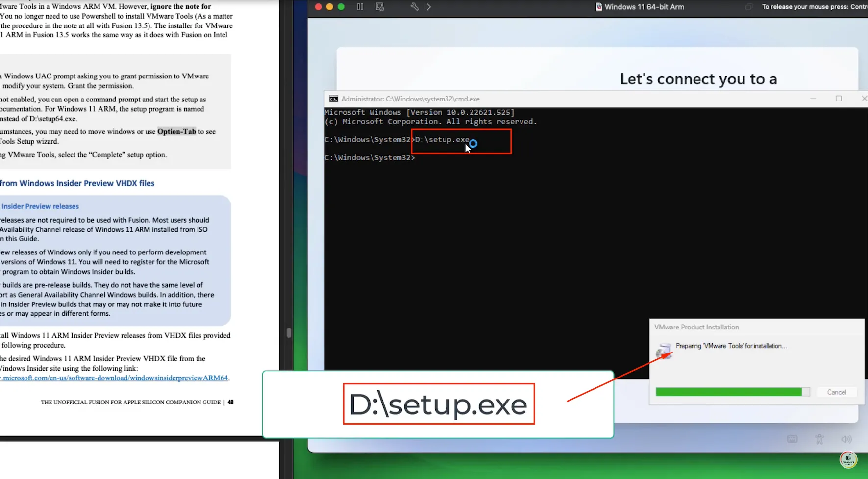Click the PDF page number '48' in footer
Viewport: 868px width, 479px height.
point(230,402)
